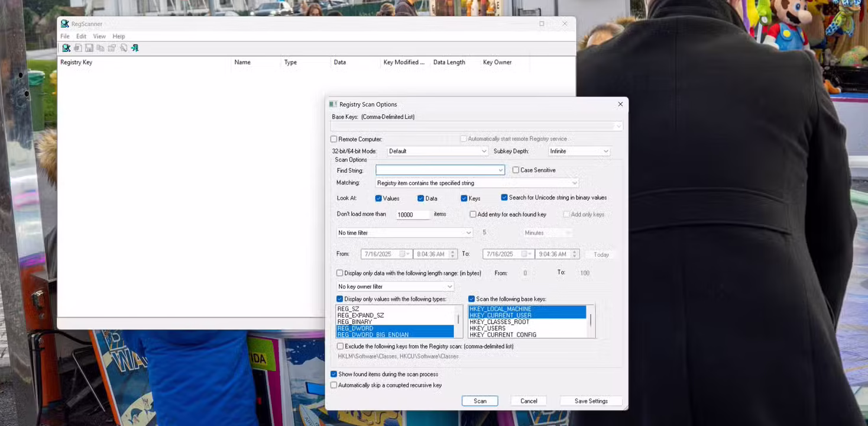Expand the Subkey Depth dropdown
This screenshot has width=868, height=426.
605,151
